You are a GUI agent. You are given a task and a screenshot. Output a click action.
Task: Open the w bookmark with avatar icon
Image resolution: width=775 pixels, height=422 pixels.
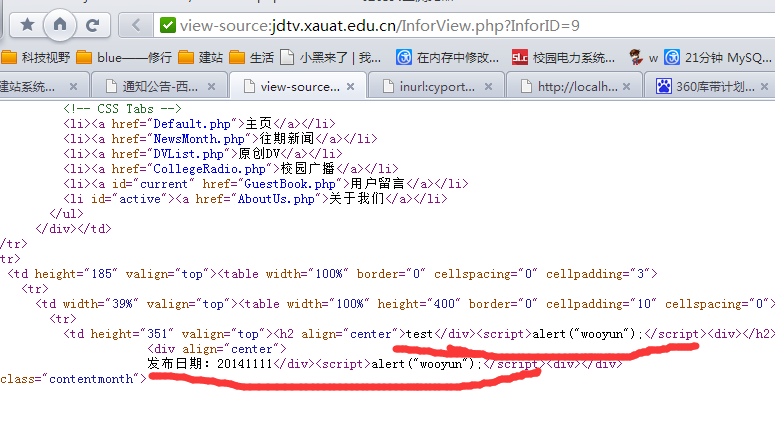[644, 58]
